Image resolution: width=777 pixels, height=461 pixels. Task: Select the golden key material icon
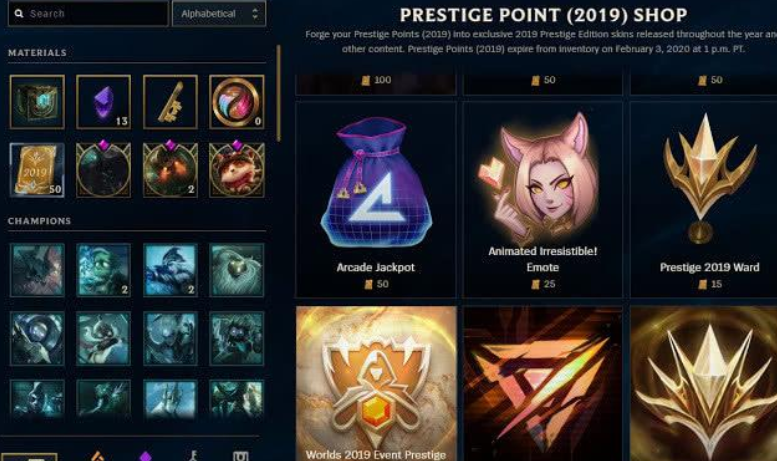(170, 102)
